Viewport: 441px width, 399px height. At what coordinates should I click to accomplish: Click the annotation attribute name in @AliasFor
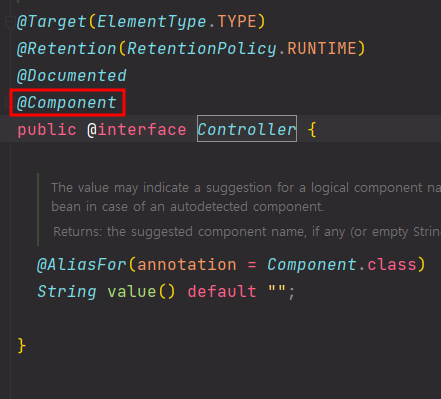187,265
